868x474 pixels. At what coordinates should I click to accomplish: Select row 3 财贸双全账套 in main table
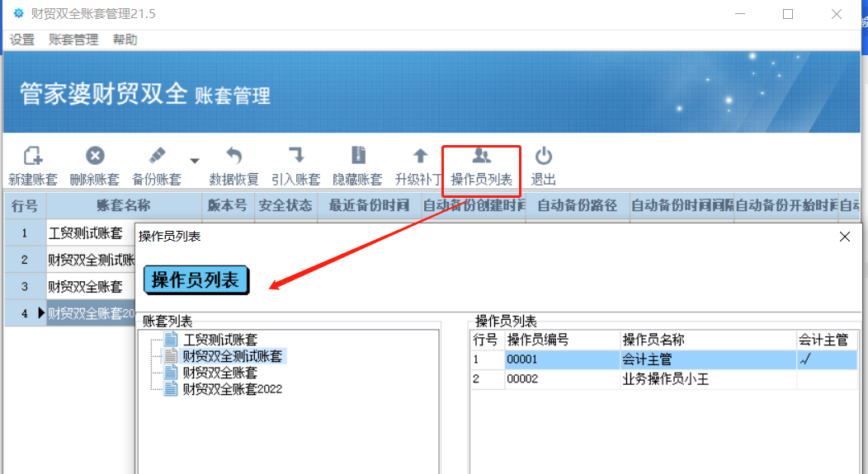[92, 287]
